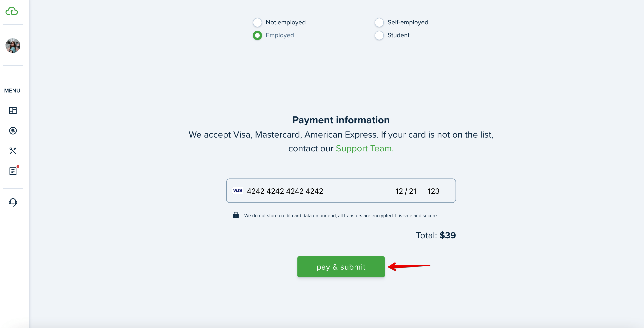The height and width of the screenshot is (328, 644).
Task: Open the headset support icon in sidebar
Action: point(13,202)
